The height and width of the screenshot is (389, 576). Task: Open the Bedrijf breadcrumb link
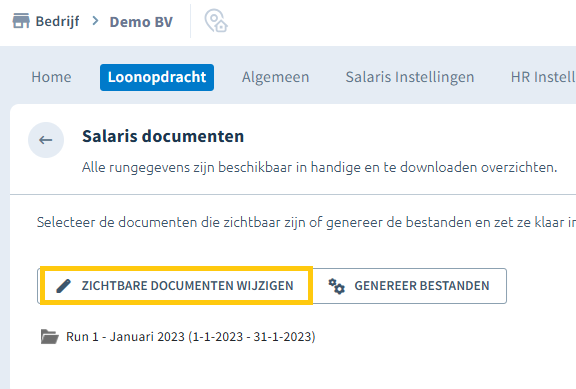click(x=57, y=21)
